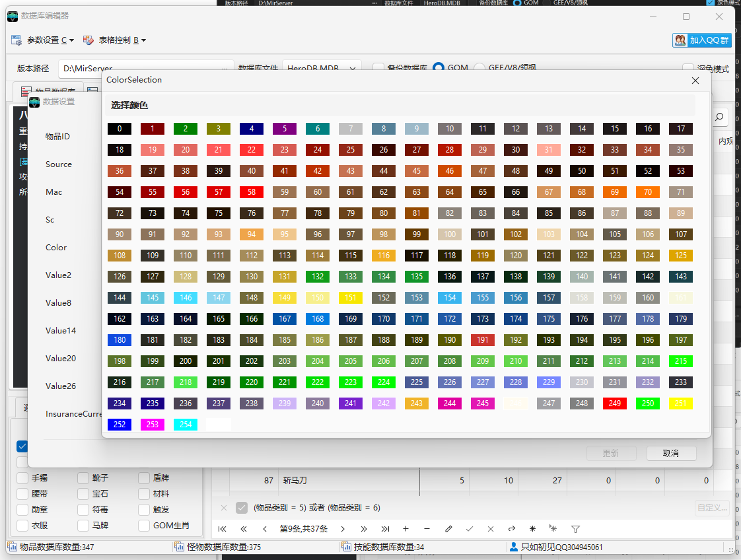Click the goto-bookmark asterisk icon

553,529
